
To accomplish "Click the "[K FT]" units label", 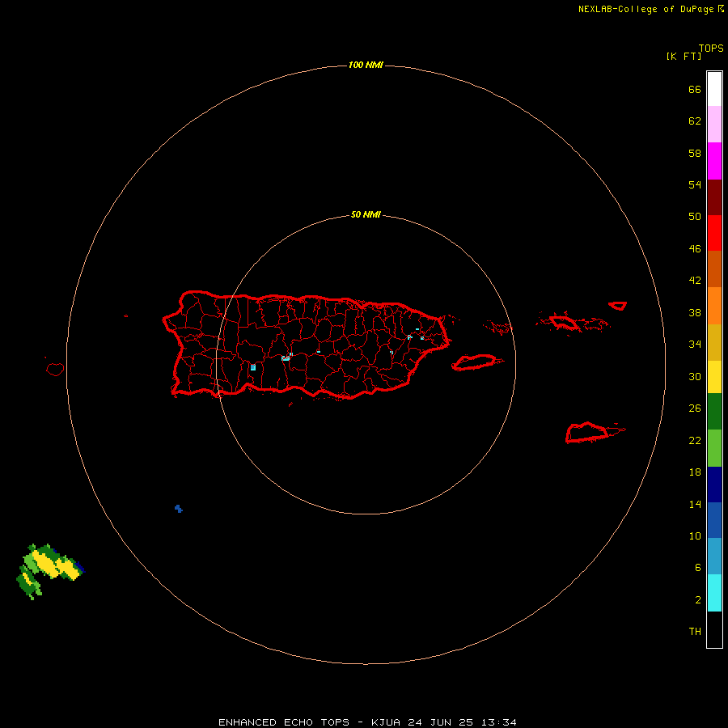I will 684,56.
